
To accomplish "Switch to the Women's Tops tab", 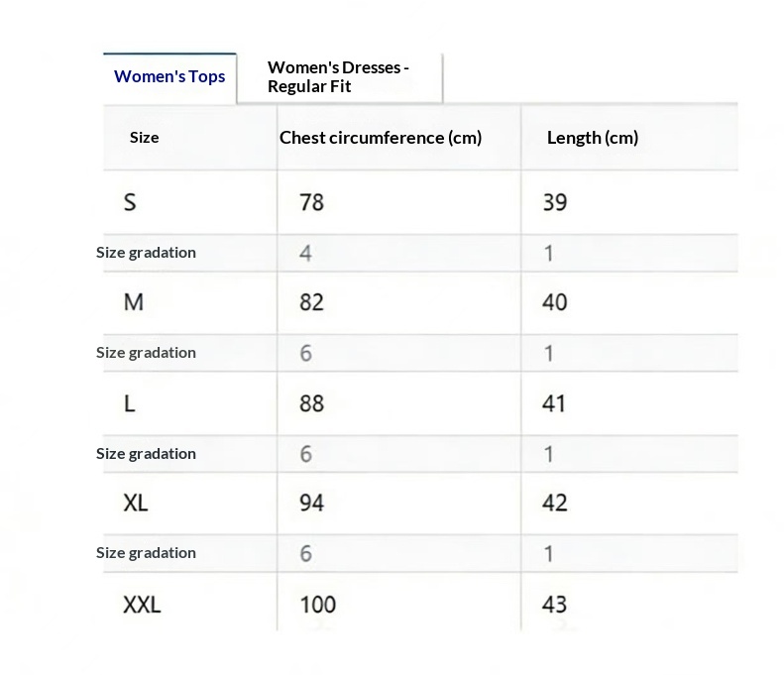I will pos(169,77).
